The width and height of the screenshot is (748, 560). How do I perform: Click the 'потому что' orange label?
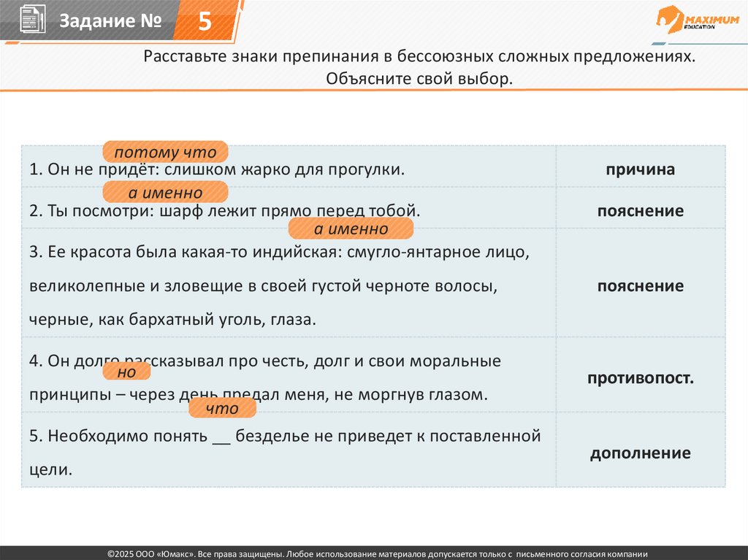click(x=166, y=152)
